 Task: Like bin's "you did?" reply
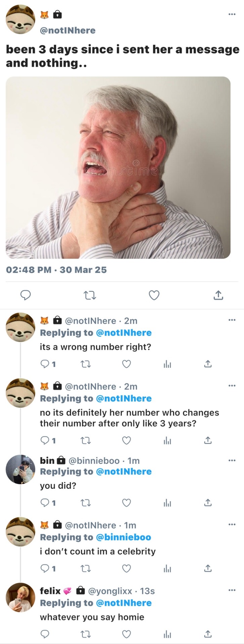[126, 503]
